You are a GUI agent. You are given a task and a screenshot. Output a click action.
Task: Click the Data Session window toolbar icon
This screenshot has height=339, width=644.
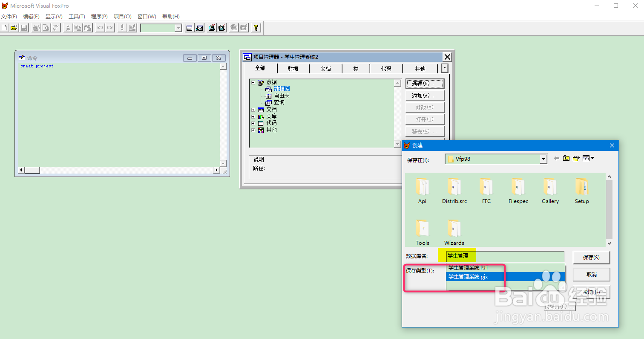(x=199, y=28)
